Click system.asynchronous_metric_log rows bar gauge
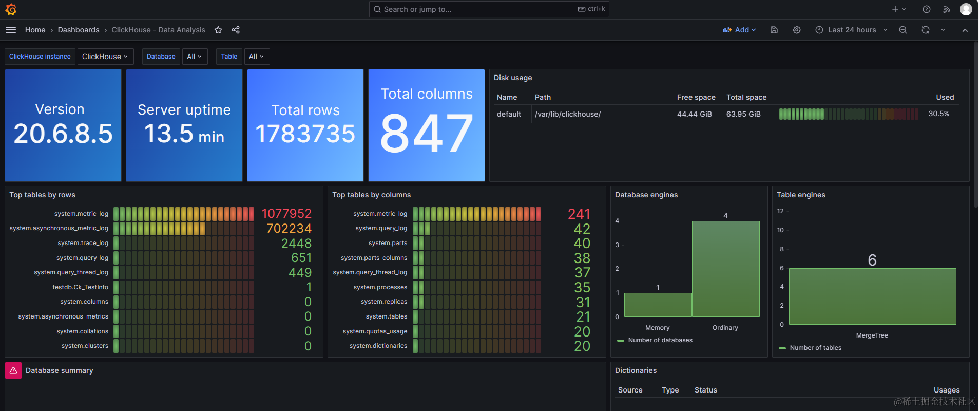The height and width of the screenshot is (411, 980). pos(184,228)
